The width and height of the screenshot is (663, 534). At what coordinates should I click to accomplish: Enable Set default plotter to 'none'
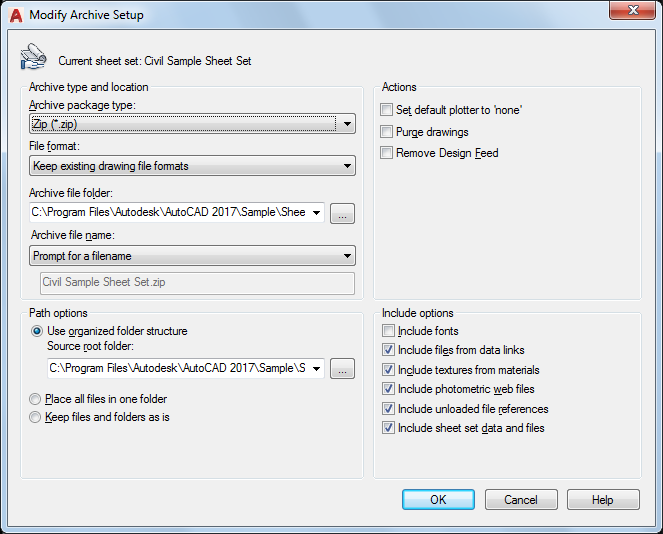point(388,110)
